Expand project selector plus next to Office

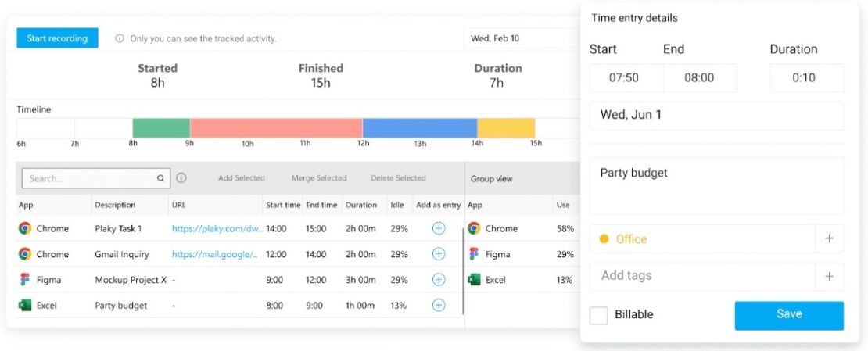click(x=829, y=239)
